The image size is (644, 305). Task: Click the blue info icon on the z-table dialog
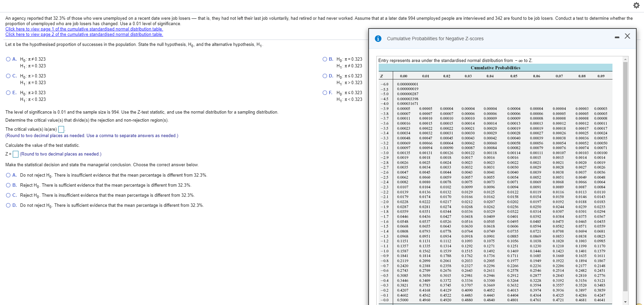[378, 38]
